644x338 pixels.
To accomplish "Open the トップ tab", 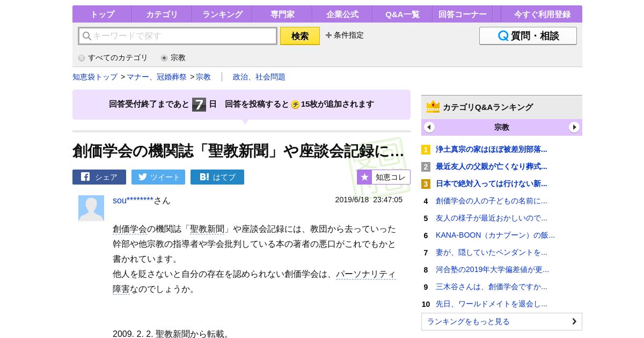I will point(102,14).
